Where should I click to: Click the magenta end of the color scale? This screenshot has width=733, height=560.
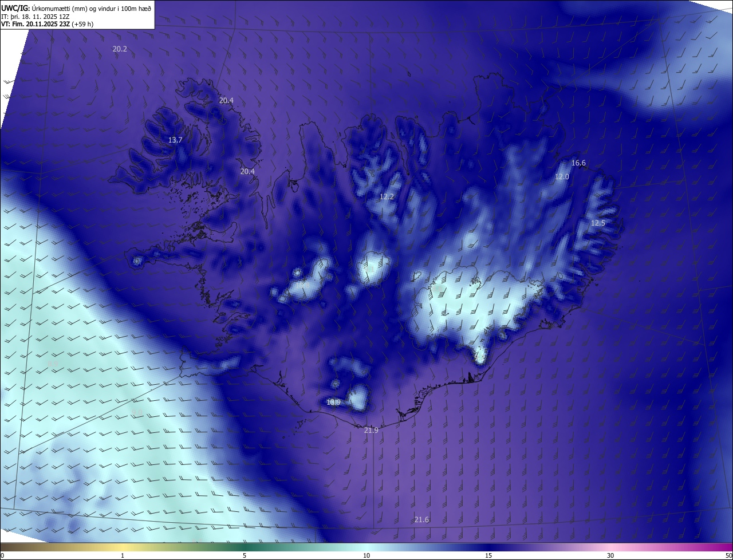pos(723,547)
